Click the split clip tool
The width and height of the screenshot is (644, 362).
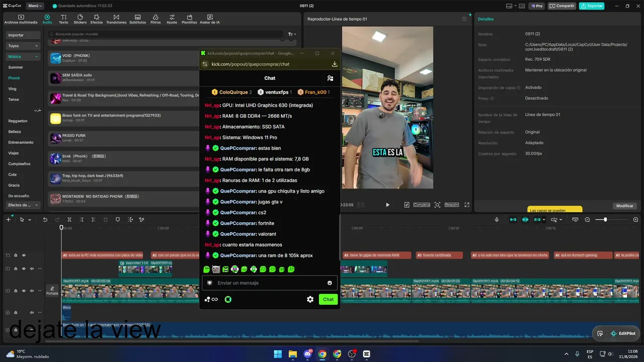[x=69, y=220]
